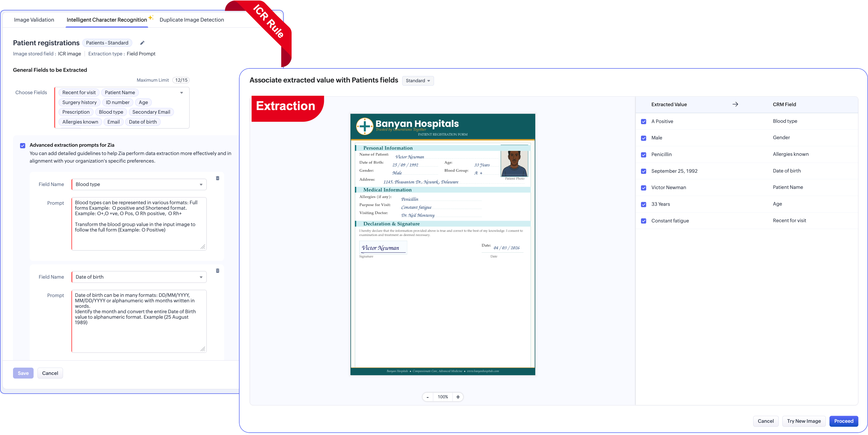Switch to Image Validation tab
The image size is (868, 435).
[34, 20]
